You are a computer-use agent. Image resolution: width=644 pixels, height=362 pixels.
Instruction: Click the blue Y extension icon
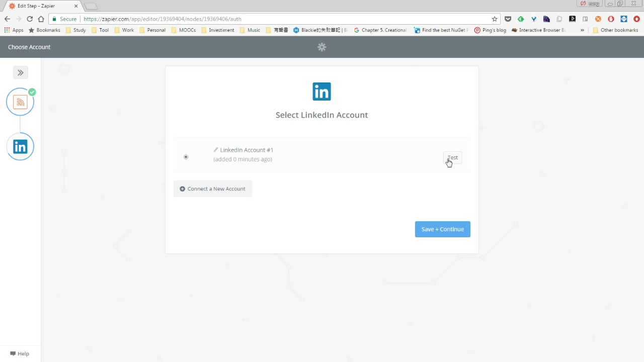[534, 19]
